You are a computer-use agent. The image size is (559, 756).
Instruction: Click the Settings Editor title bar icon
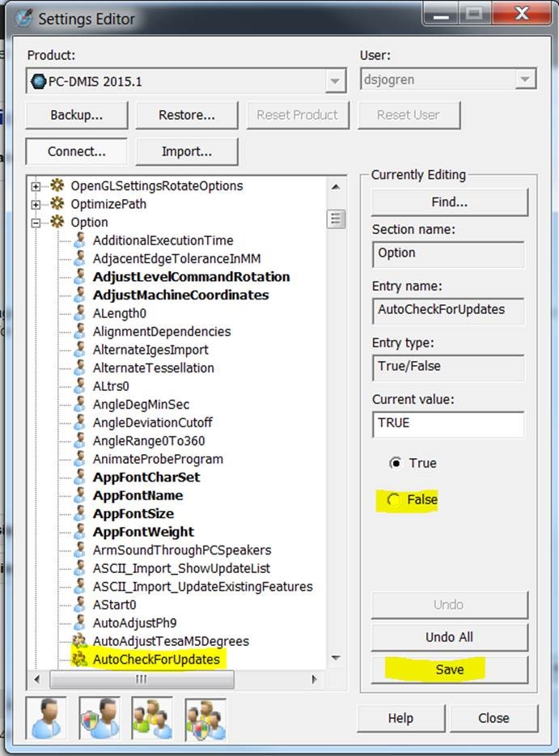[23, 19]
